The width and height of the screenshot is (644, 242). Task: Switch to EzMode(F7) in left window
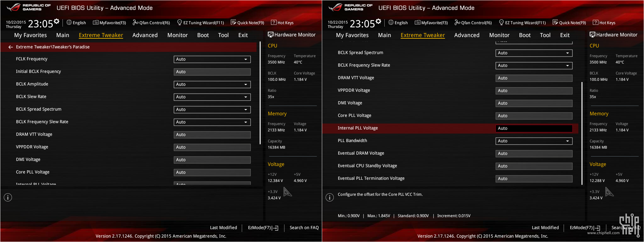tap(263, 228)
